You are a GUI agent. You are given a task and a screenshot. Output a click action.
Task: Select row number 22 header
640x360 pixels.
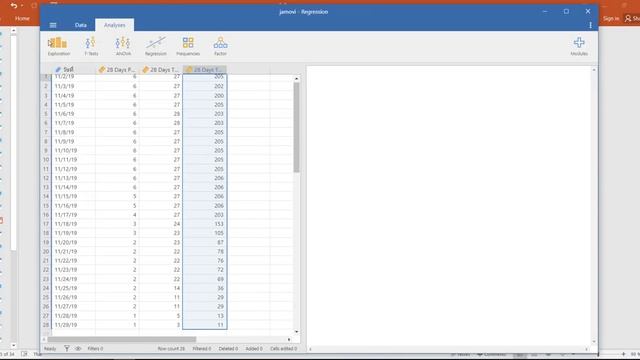pyautogui.click(x=46, y=269)
